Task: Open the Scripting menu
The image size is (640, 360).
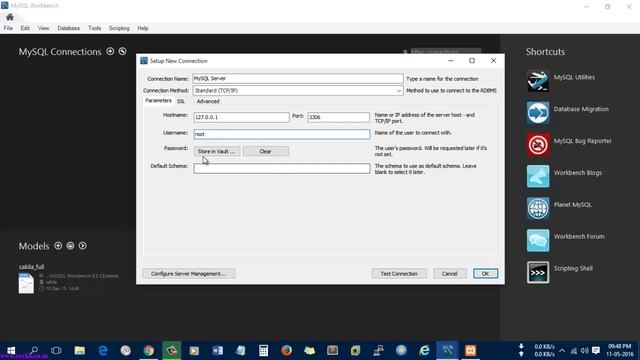Action: pyautogui.click(x=119, y=28)
